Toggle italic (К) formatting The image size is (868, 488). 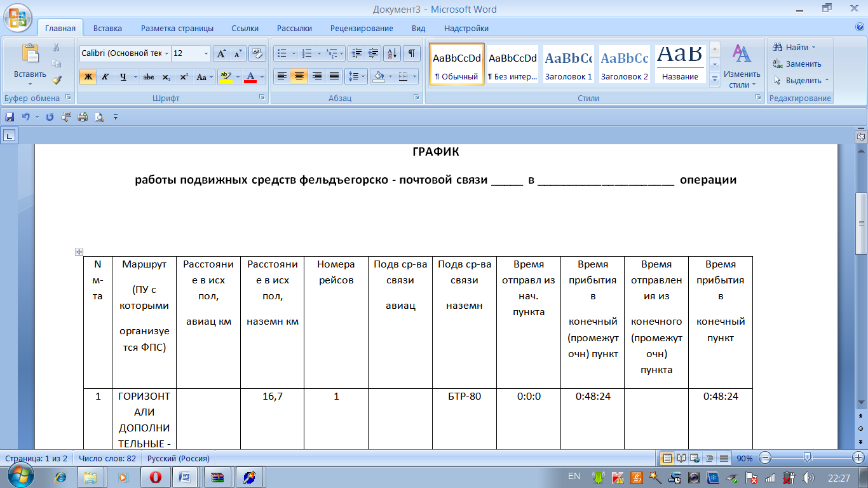105,77
